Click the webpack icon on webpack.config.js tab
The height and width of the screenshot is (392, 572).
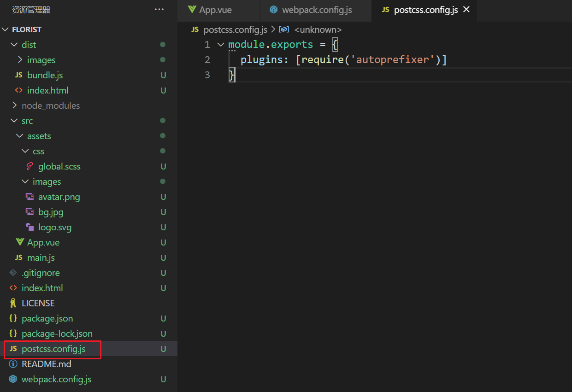click(274, 10)
